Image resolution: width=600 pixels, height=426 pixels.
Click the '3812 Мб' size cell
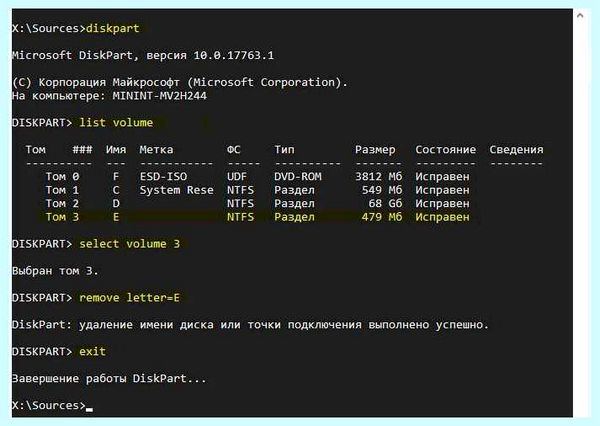pyautogui.click(x=378, y=176)
